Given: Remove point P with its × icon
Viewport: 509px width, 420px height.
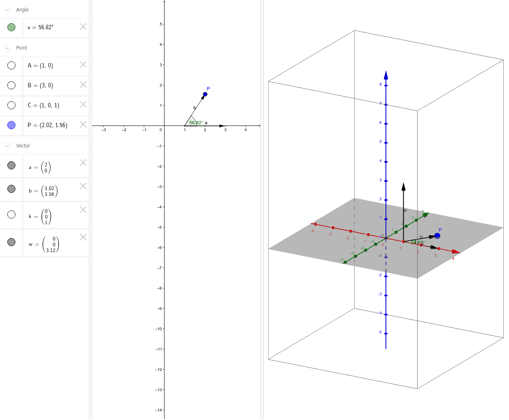Looking at the screenshot, I should 83,124.
